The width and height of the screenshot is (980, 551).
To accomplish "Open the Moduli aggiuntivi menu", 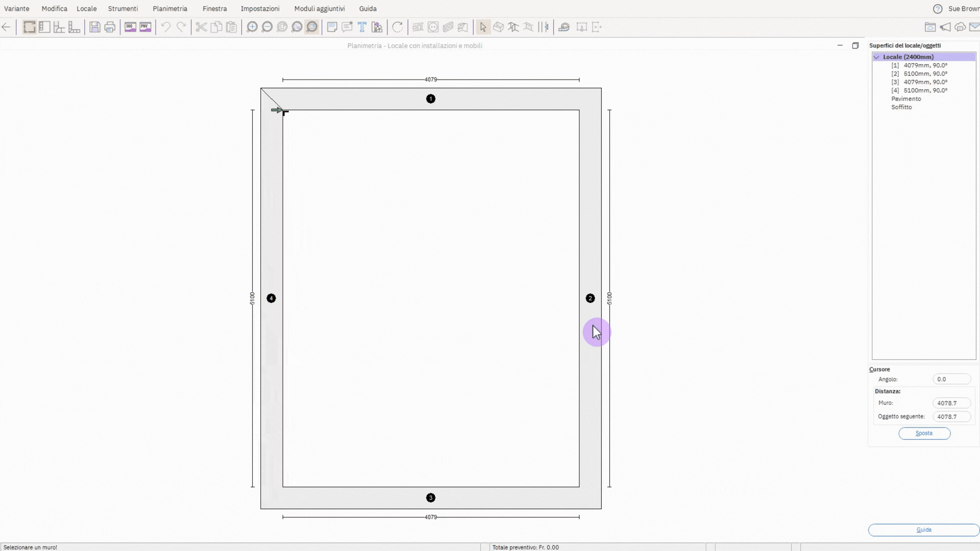I will 319,9.
